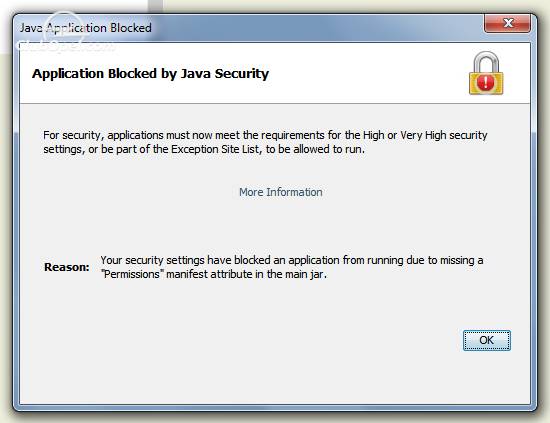
Task: Click the circular watermark logo in title bar
Action: [63, 29]
